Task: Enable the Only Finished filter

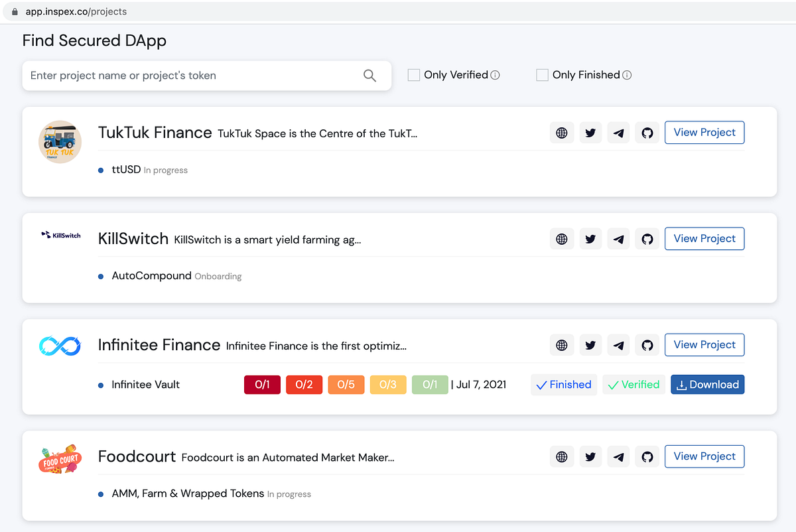Action: point(542,74)
